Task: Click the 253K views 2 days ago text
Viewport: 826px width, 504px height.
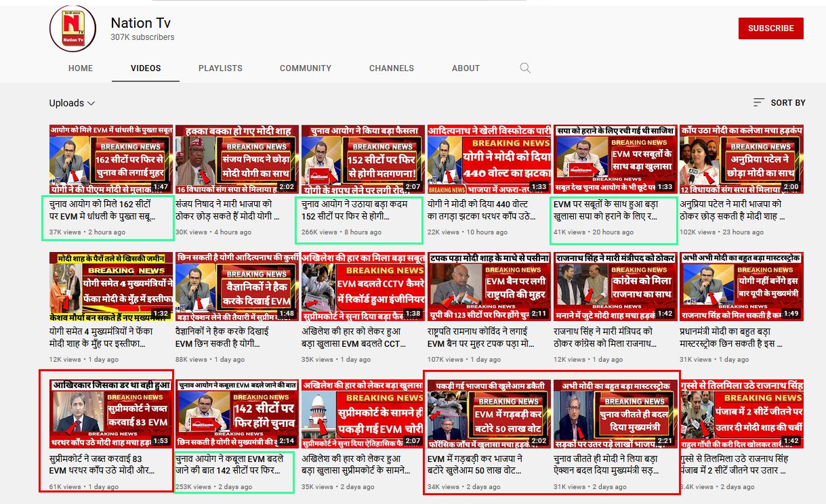Action: point(214,487)
